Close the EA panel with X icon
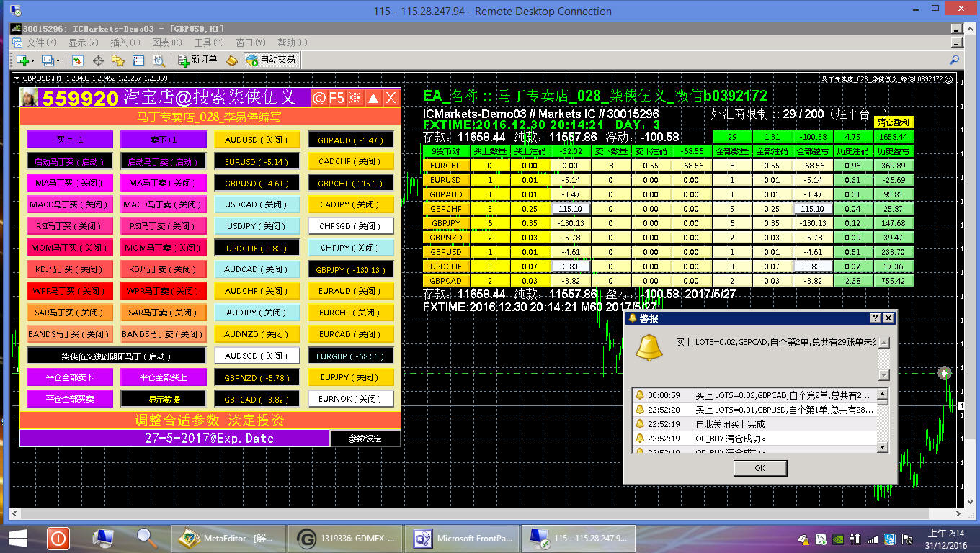 [391, 98]
